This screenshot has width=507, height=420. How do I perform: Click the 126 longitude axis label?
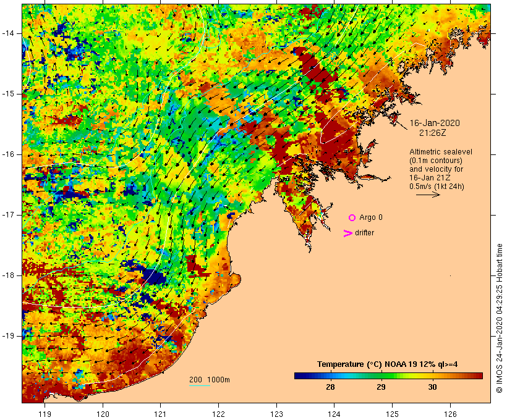pos(450,414)
